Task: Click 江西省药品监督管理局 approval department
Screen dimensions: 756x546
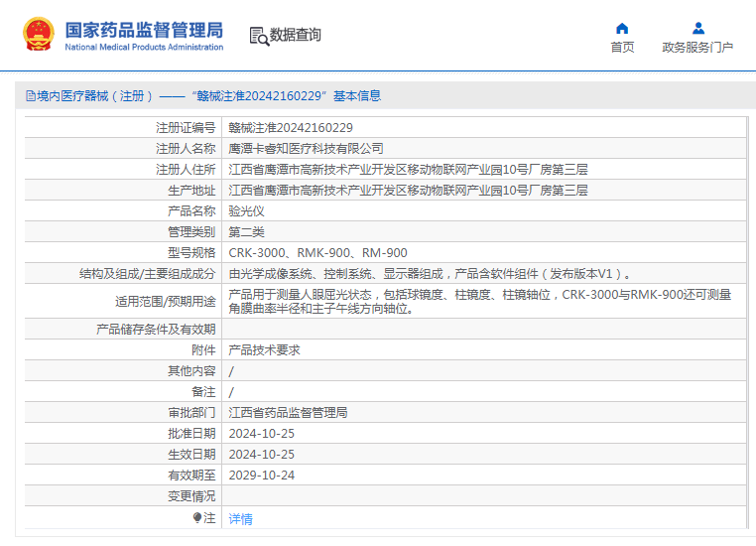Action: [x=288, y=412]
